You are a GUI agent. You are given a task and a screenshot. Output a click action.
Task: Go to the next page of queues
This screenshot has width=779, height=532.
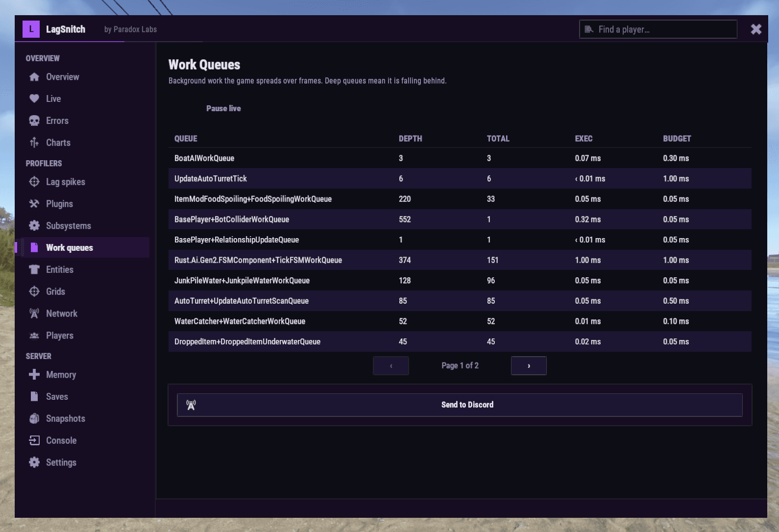click(x=529, y=365)
